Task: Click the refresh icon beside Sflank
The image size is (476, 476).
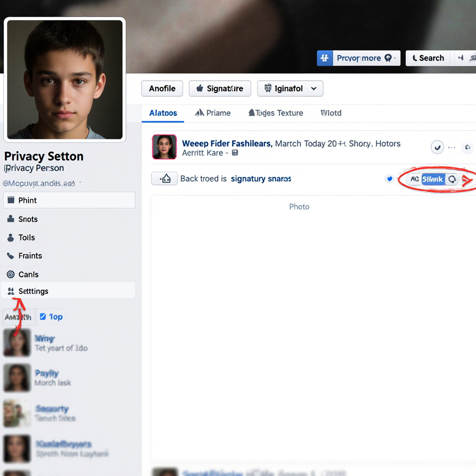Action: [x=452, y=179]
